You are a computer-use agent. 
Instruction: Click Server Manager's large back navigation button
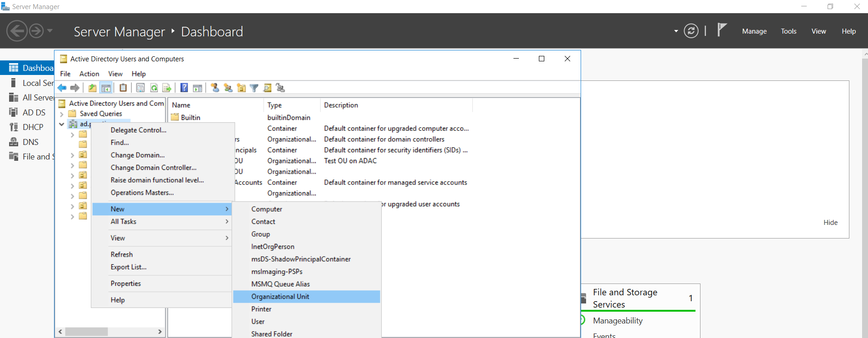point(17,31)
